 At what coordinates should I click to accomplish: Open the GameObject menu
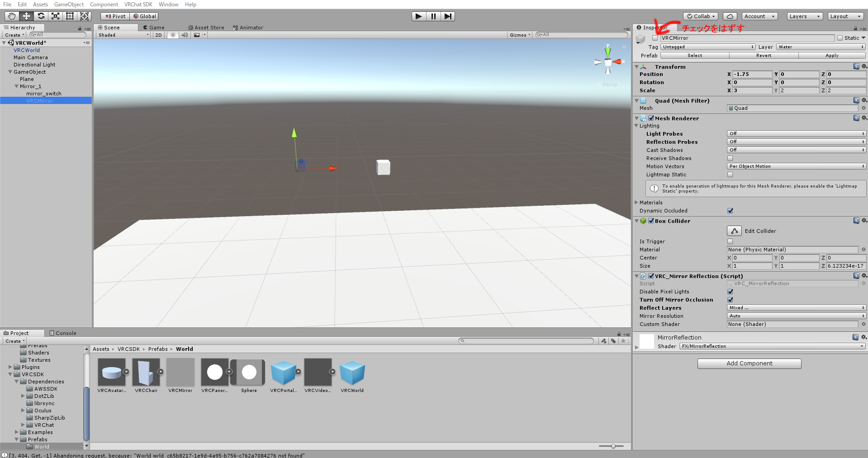[x=69, y=5]
